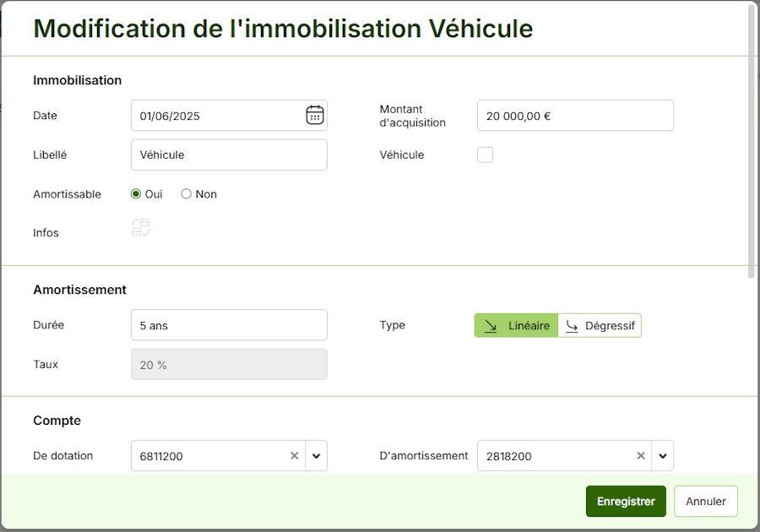Click the disabled Taux field

228,364
